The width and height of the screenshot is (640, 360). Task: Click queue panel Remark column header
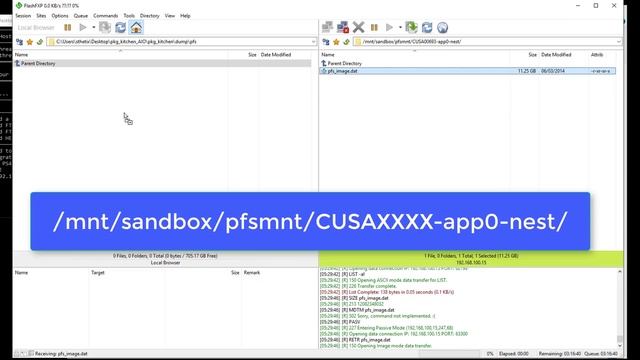pyautogui.click(x=252, y=273)
